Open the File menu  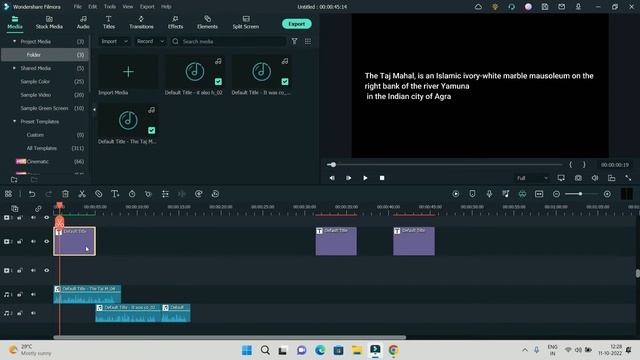[78, 7]
